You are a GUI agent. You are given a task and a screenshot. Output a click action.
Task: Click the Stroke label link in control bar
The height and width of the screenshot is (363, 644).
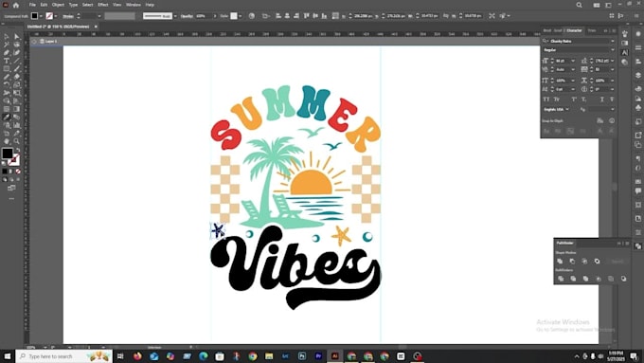68,16
